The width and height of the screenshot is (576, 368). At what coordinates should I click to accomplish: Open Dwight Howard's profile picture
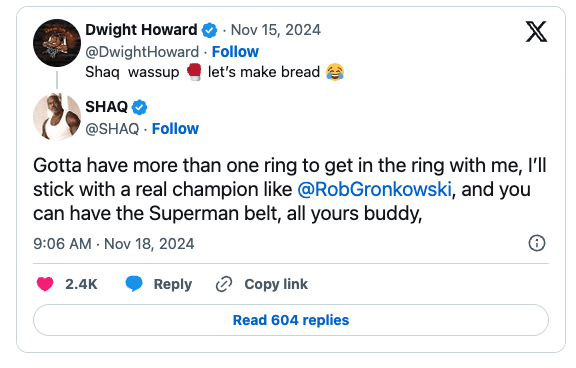click(x=57, y=43)
